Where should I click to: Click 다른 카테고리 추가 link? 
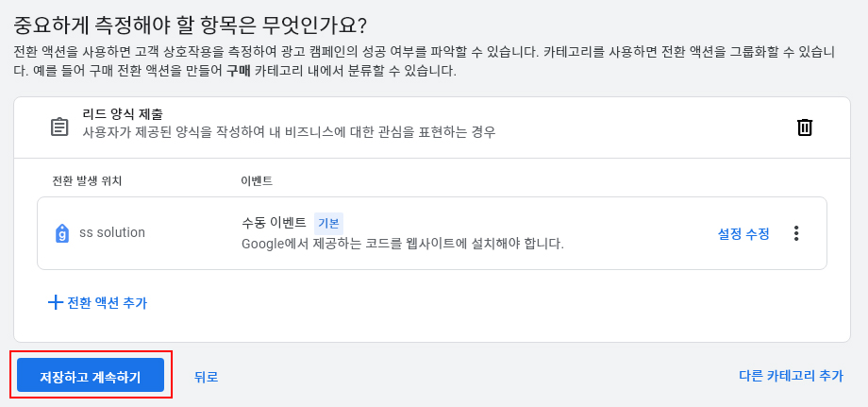(791, 375)
